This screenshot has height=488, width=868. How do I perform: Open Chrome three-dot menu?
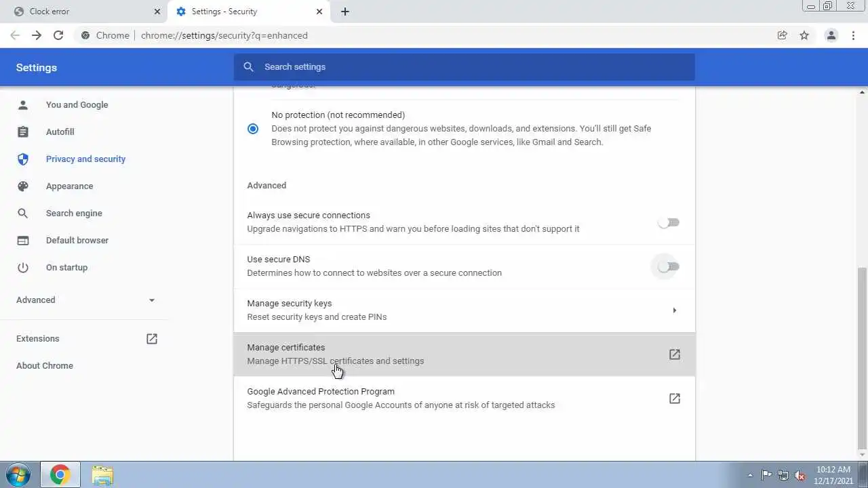[853, 35]
